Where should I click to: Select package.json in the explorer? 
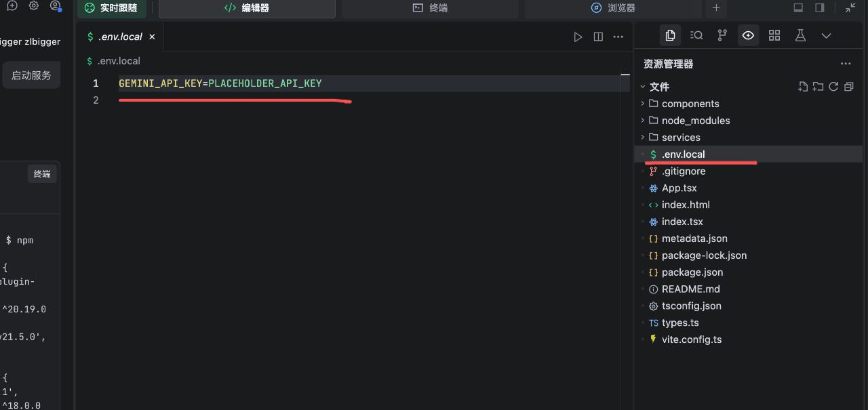click(692, 272)
